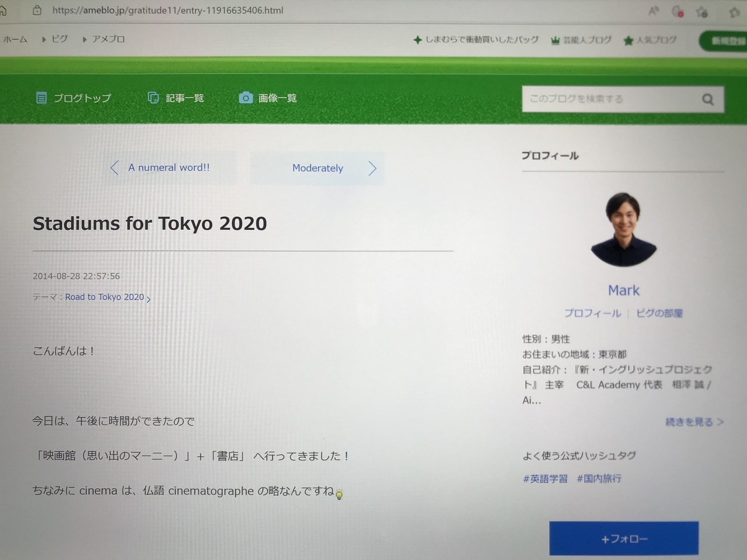Click the site lock icon beside URL
Image resolution: width=747 pixels, height=560 pixels.
[37, 10]
